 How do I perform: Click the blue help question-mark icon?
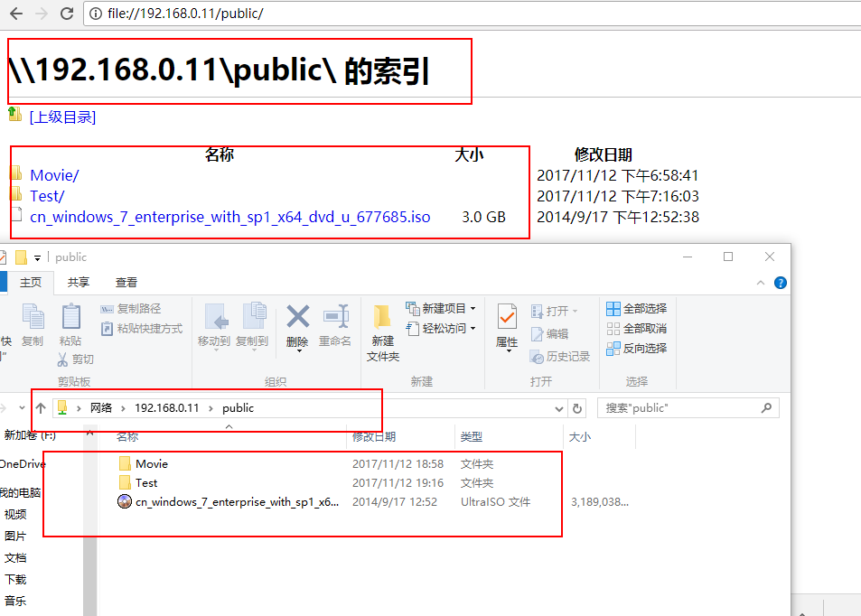(781, 283)
